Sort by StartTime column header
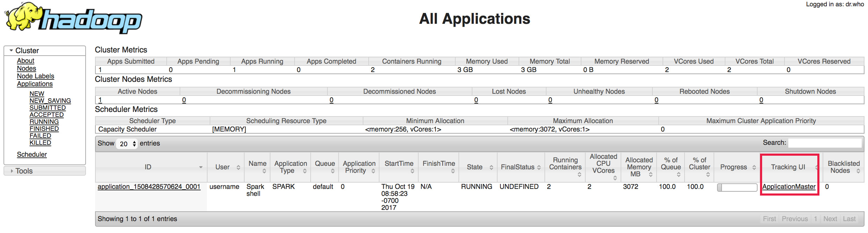The height and width of the screenshot is (233, 868). pos(399,164)
